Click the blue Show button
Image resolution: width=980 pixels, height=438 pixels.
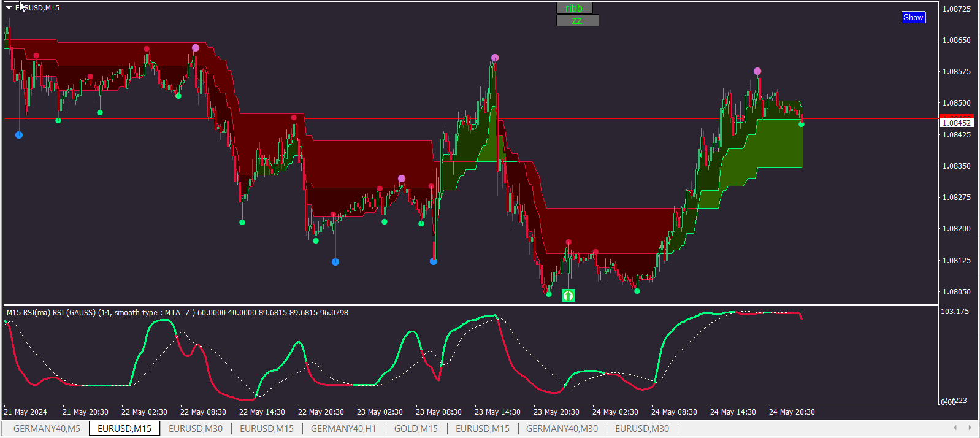tap(913, 17)
